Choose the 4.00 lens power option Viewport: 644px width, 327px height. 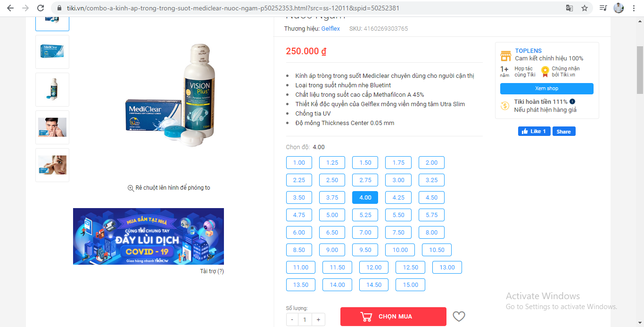click(x=365, y=198)
